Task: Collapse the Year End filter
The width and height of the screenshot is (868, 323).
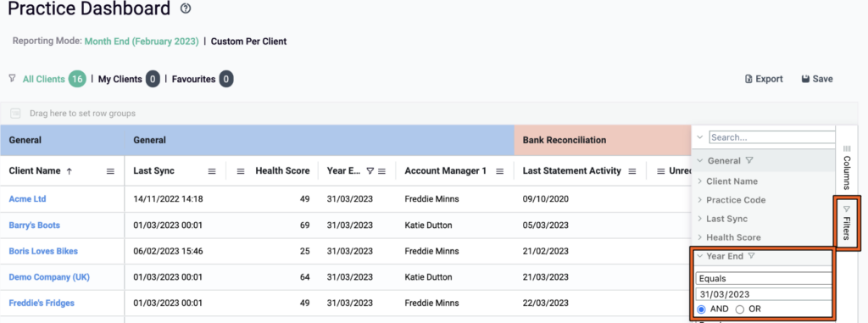Action: (699, 256)
